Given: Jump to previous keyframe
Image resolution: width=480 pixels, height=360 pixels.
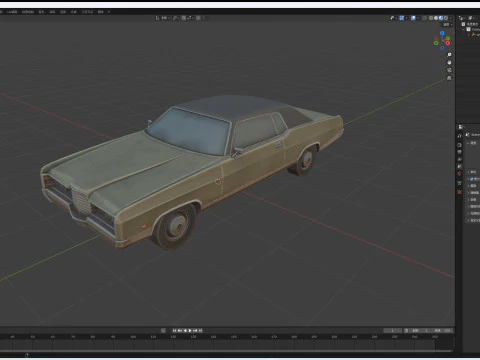Looking at the screenshot, I should 180,331.
